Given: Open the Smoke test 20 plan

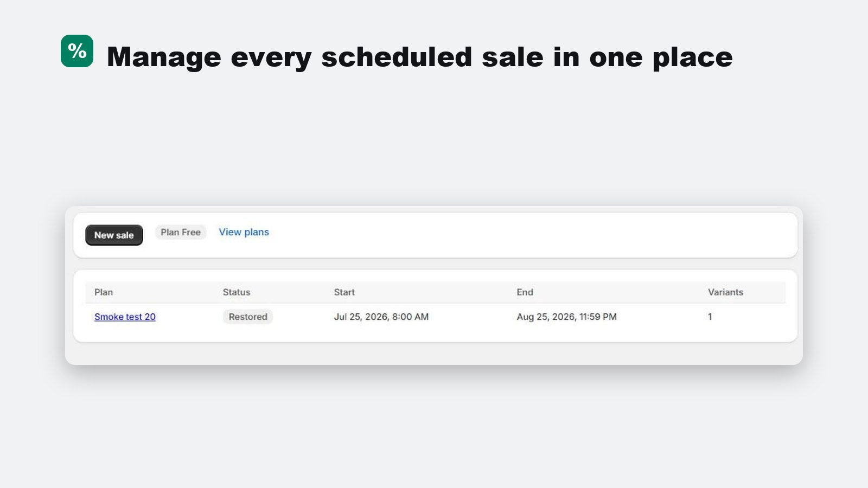Looking at the screenshot, I should pyautogui.click(x=125, y=317).
